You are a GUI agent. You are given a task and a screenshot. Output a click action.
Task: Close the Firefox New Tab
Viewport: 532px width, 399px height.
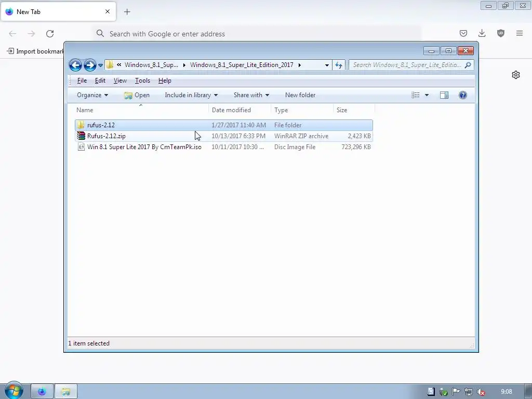108,11
